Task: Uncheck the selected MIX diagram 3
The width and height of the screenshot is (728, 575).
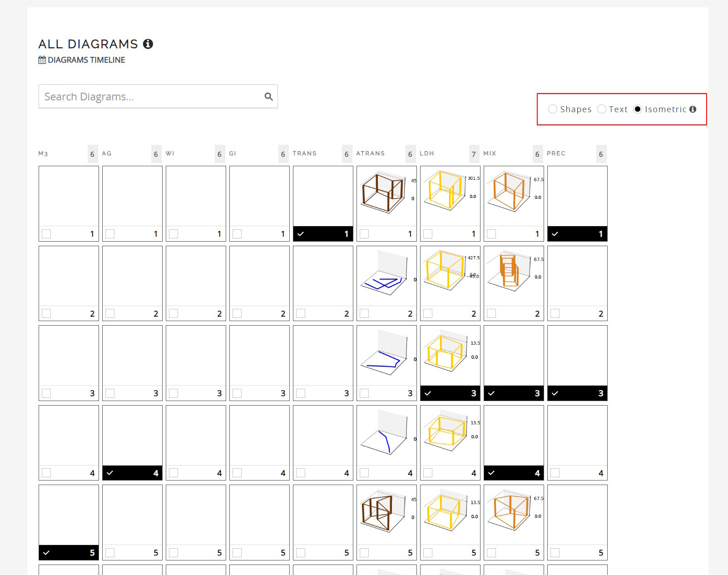Action: 491,393
